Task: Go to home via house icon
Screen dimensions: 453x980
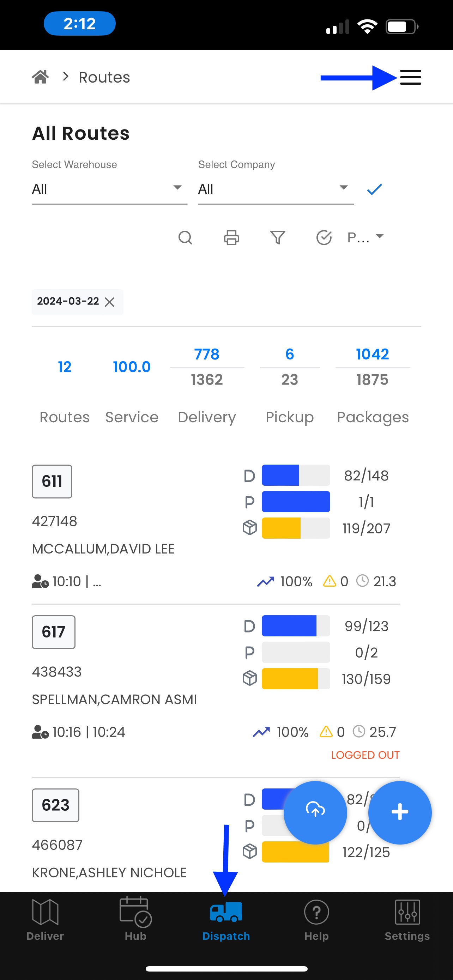Action: click(40, 77)
